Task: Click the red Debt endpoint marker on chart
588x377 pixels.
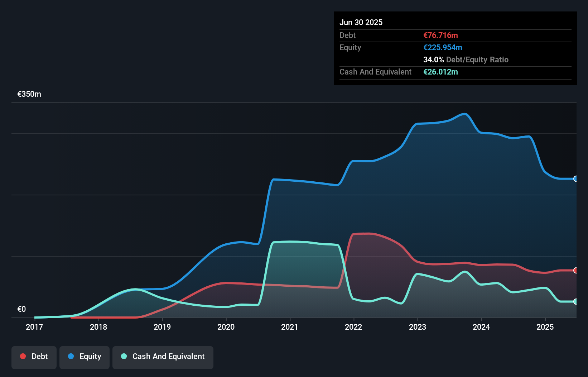Action: [x=576, y=271]
